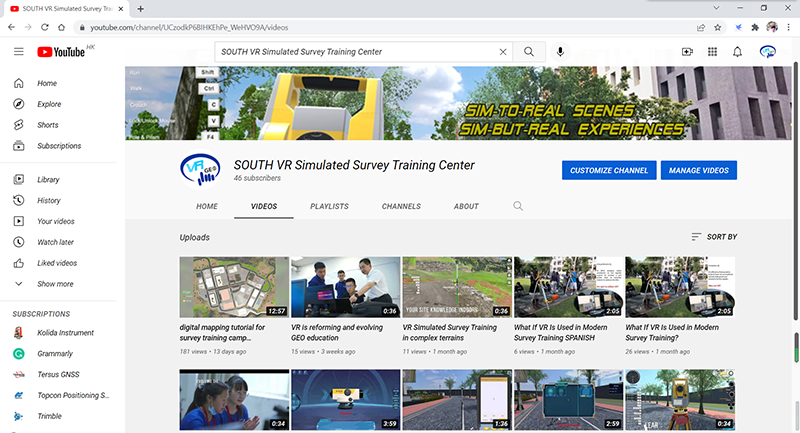800x433 pixels.
Task: Open Chrome three-dot menu
Action: (789, 28)
